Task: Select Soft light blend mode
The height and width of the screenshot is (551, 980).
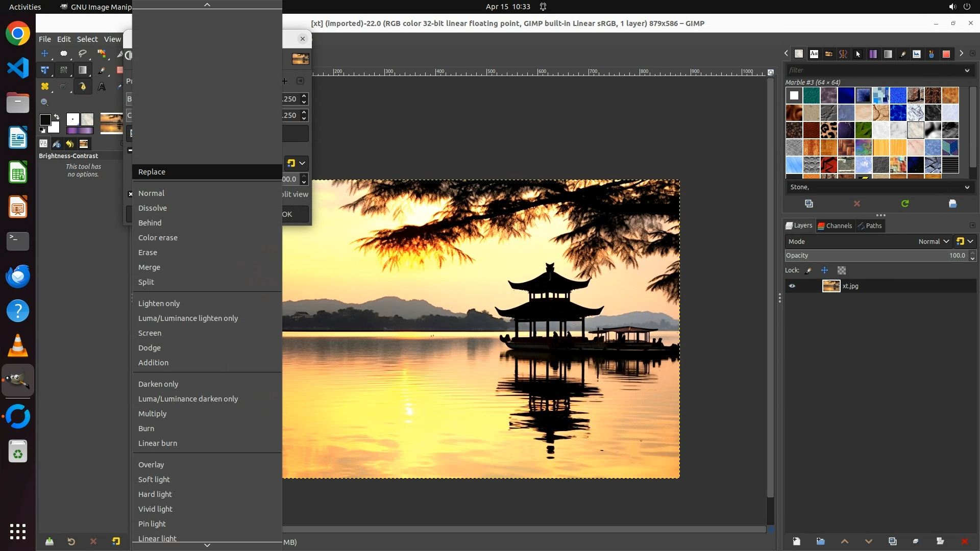Action: (154, 480)
